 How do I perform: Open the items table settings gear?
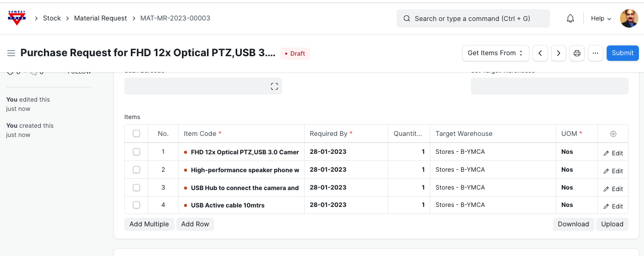tap(613, 134)
